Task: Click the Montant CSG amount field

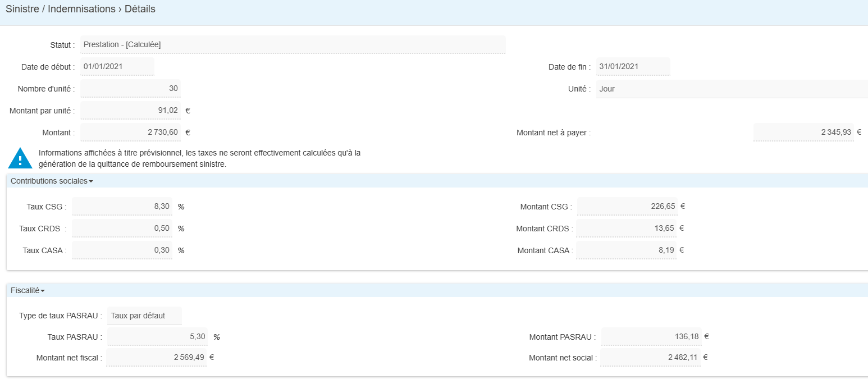Action: coord(627,207)
